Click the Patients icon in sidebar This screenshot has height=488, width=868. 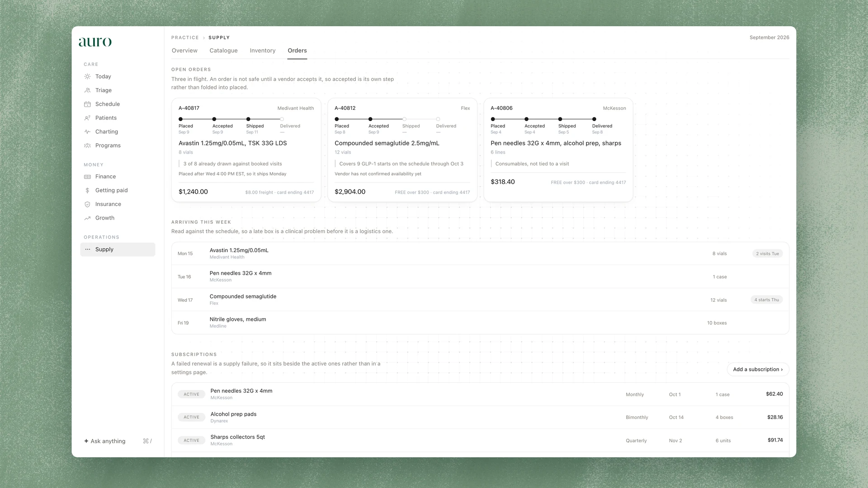click(x=87, y=118)
